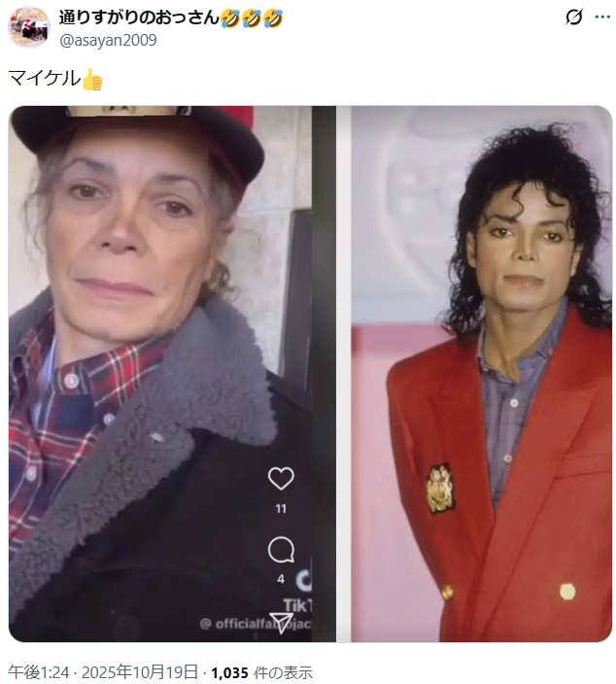
Task: Open the @asayan2009 handle link
Action: click(108, 40)
